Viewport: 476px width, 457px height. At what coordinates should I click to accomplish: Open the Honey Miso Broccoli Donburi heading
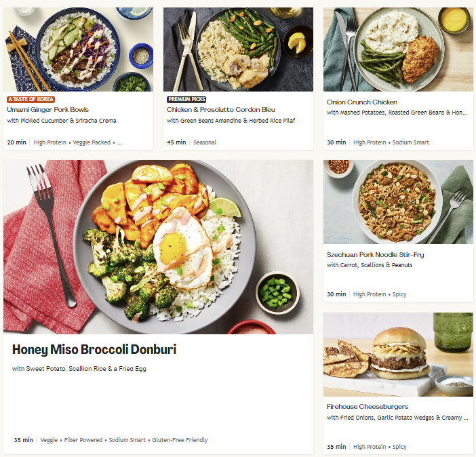(94, 349)
